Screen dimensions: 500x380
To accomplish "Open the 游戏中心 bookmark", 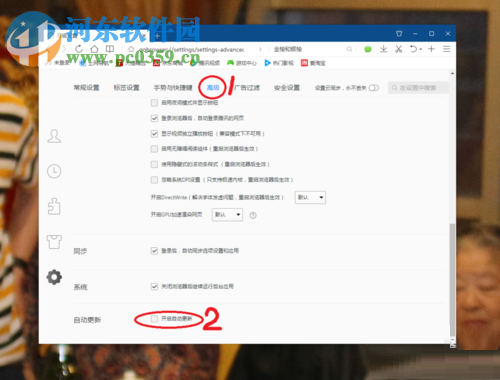I will tap(242, 63).
